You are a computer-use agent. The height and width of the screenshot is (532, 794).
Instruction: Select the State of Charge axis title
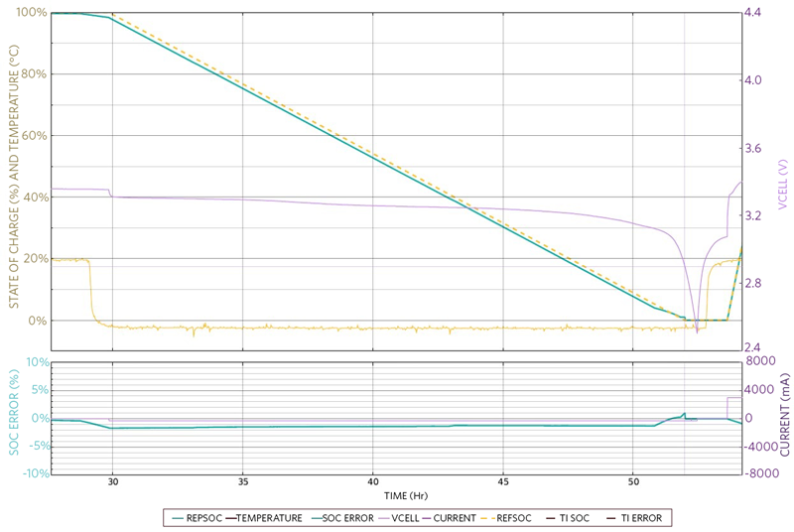[x=14, y=176]
